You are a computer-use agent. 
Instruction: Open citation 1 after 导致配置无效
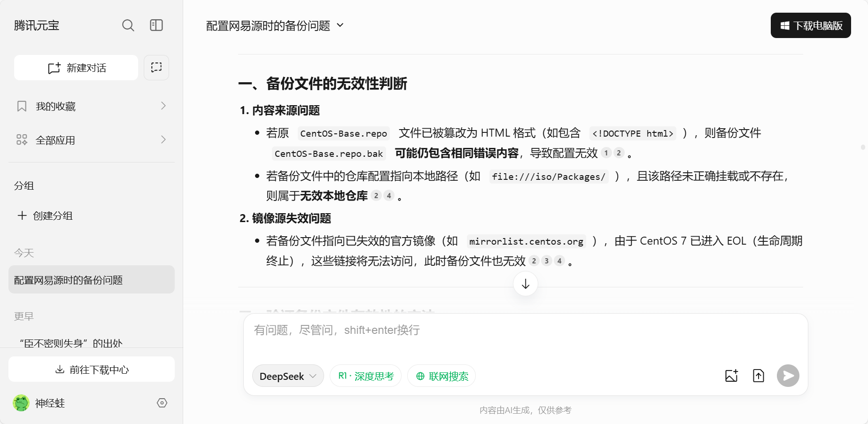coord(606,153)
